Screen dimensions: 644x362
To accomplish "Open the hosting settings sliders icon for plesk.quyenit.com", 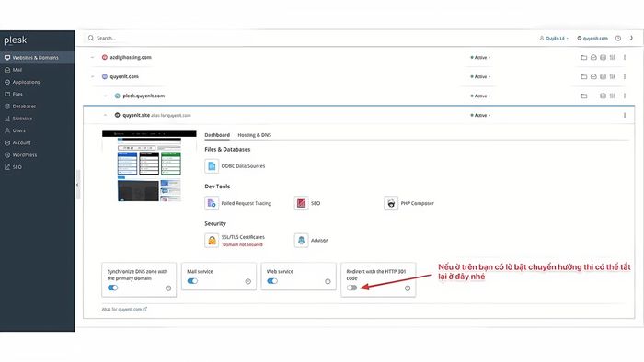I will point(613,96).
